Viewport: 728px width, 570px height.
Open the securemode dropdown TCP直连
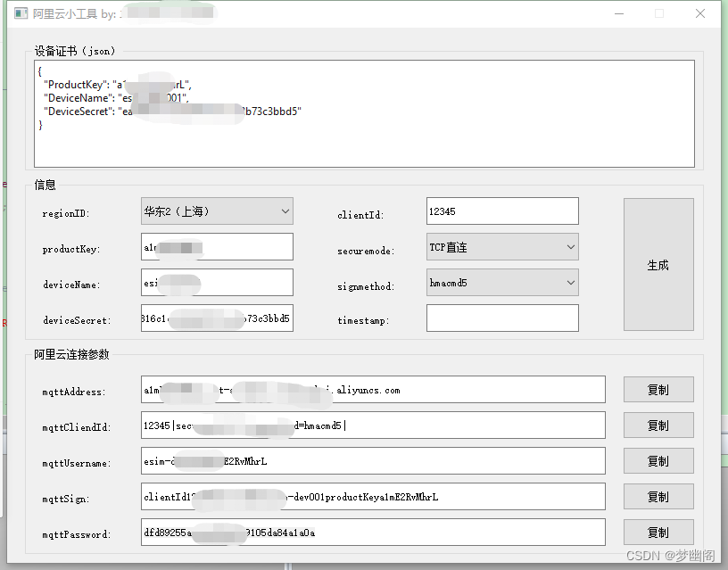coord(502,247)
